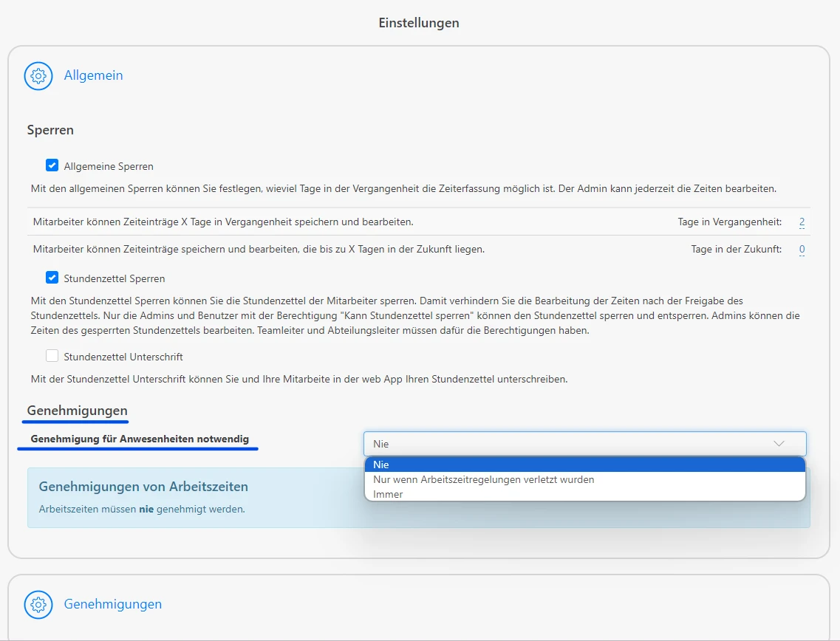Change the Tage in der Zukunft value 0
The height and width of the screenshot is (641, 840).
tap(802, 249)
